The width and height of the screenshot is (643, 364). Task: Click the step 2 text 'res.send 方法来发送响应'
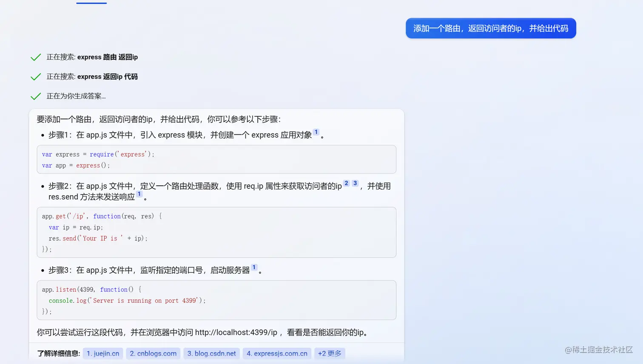coord(91,196)
